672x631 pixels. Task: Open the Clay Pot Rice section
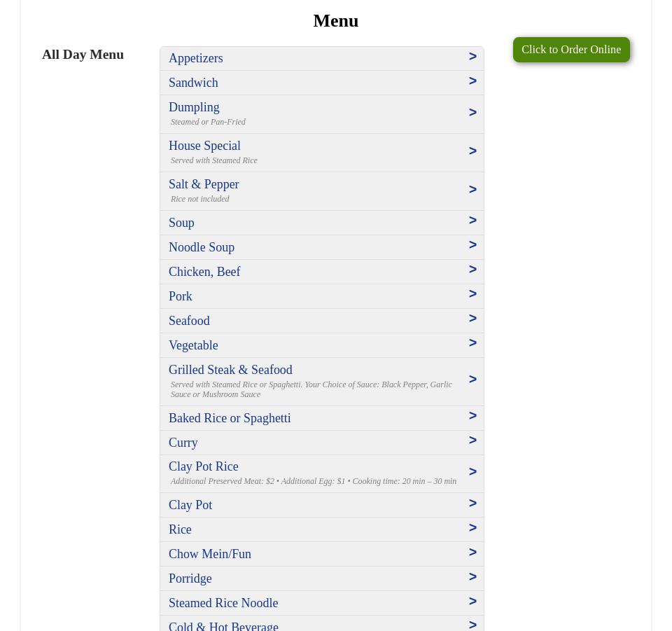coord(204,466)
